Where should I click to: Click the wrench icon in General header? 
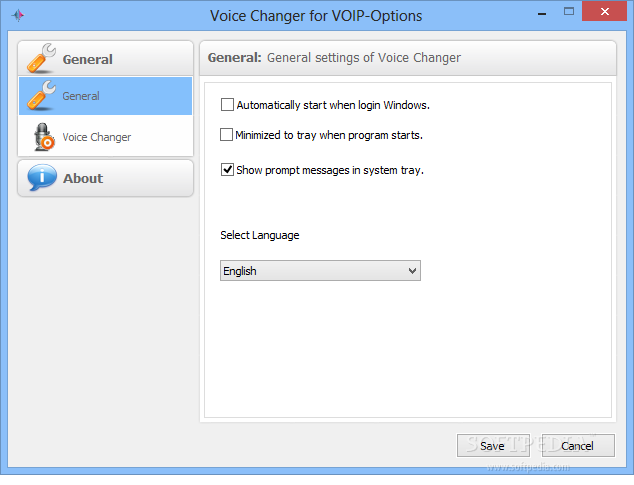point(41,58)
